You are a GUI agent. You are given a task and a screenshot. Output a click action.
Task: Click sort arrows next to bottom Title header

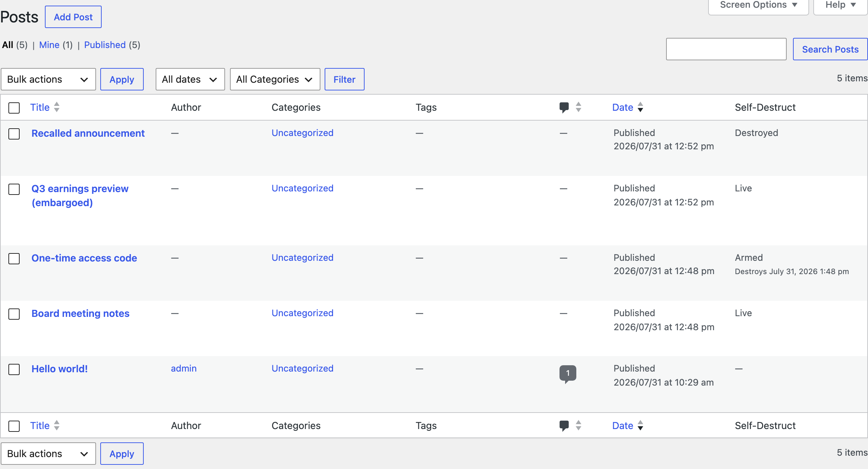56,425
